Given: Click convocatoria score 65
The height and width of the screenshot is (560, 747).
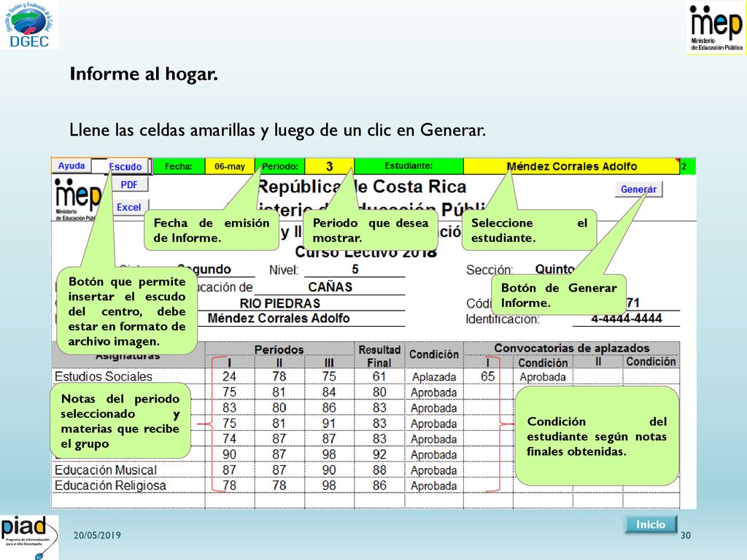Looking at the screenshot, I should coord(487,376).
